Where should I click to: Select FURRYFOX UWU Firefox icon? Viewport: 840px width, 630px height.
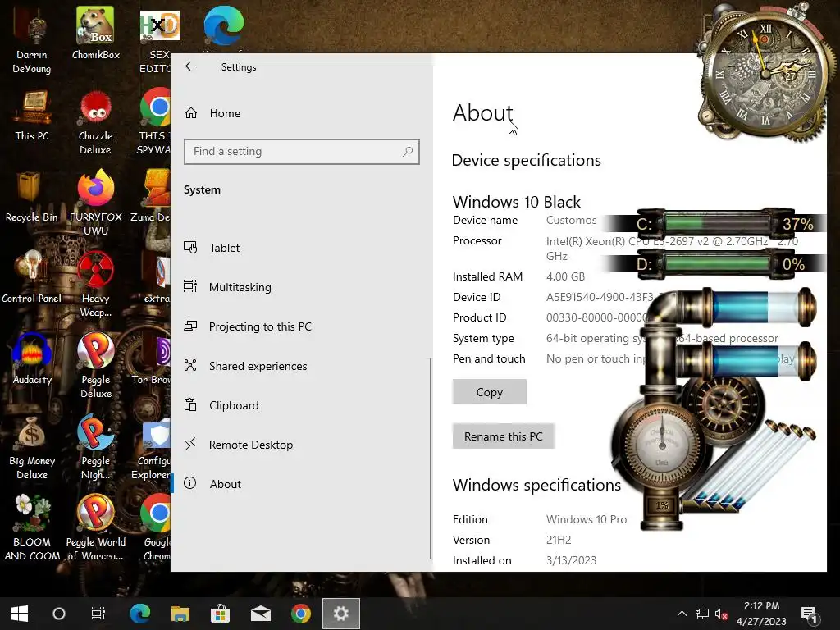[x=95, y=203]
